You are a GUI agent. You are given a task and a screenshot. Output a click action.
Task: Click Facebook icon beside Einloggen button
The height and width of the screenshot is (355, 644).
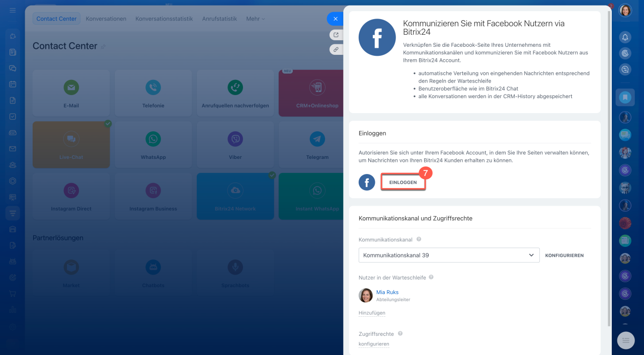(367, 182)
